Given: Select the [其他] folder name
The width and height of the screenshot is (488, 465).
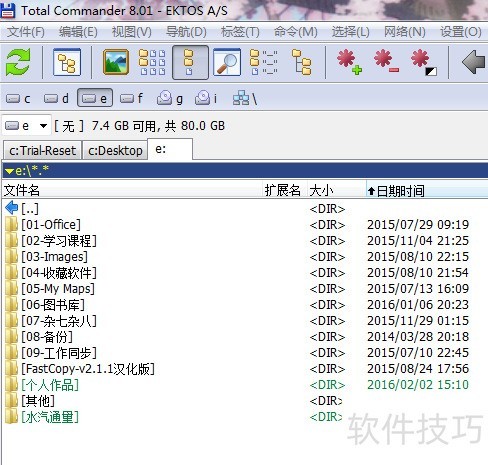Looking at the screenshot, I should click(x=38, y=401).
